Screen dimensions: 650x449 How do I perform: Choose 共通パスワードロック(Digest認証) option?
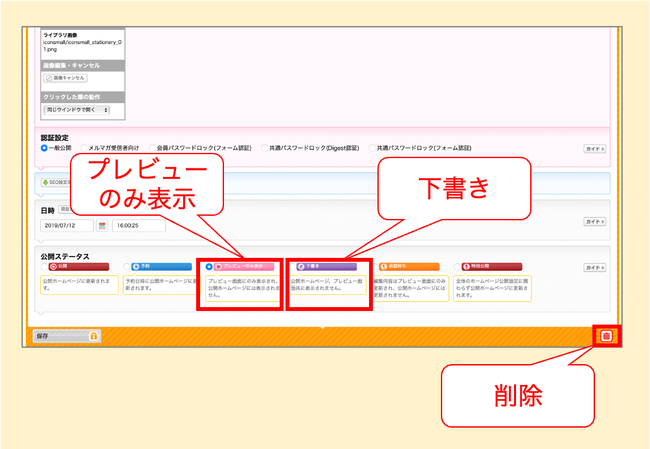click(x=263, y=147)
